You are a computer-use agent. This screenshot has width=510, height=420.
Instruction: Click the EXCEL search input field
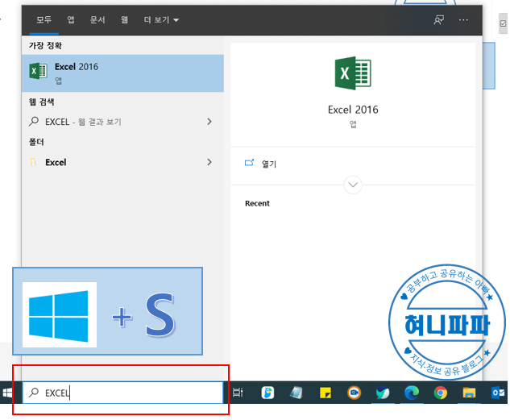[x=122, y=393]
